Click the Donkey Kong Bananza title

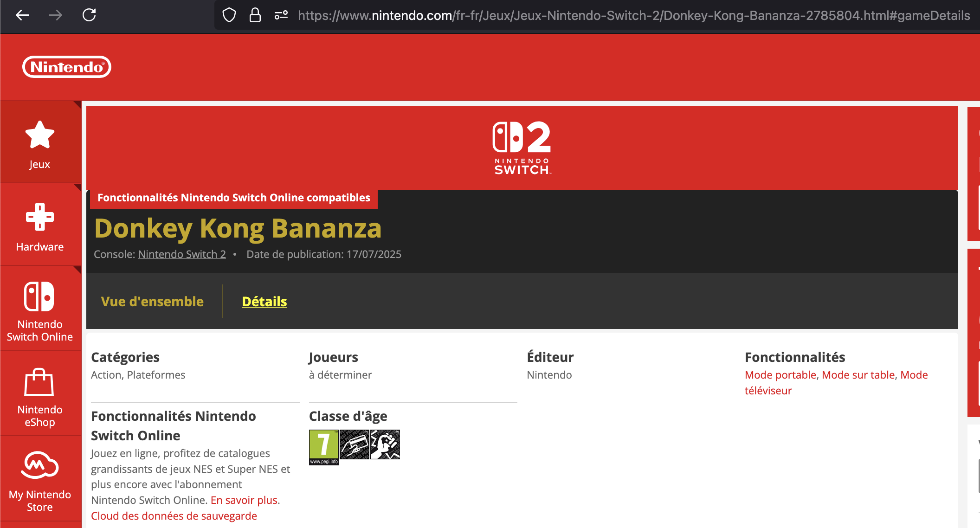238,228
